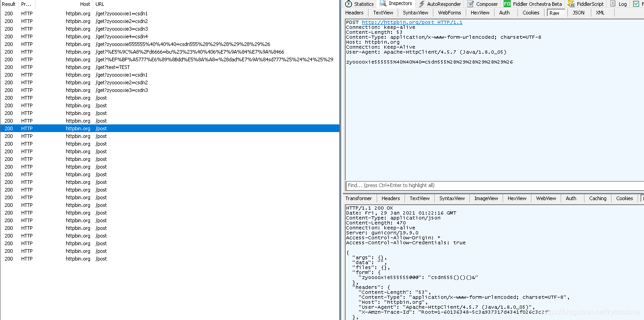Click the request Host: httpbin.org header line

click(x=373, y=42)
